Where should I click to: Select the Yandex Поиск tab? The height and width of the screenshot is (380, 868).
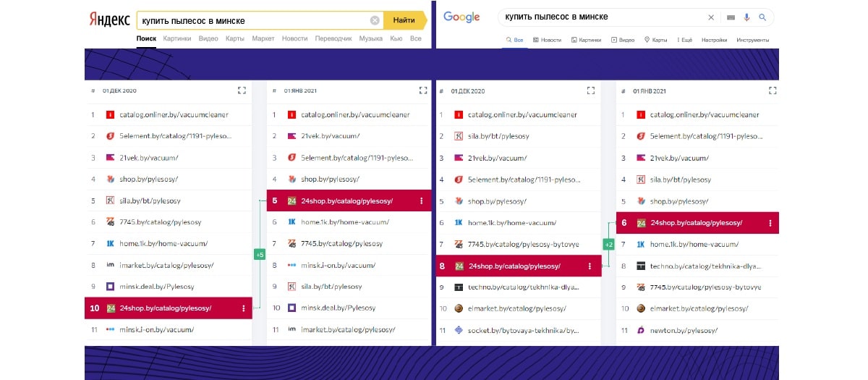coord(146,38)
